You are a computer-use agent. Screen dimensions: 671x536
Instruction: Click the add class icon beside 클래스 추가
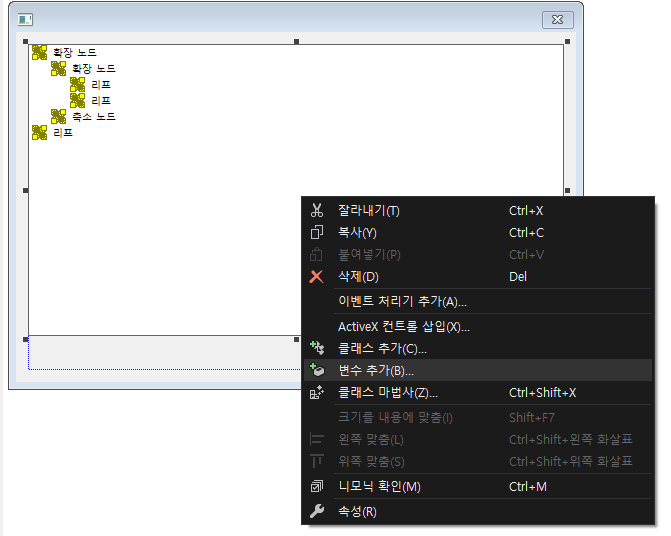(317, 348)
